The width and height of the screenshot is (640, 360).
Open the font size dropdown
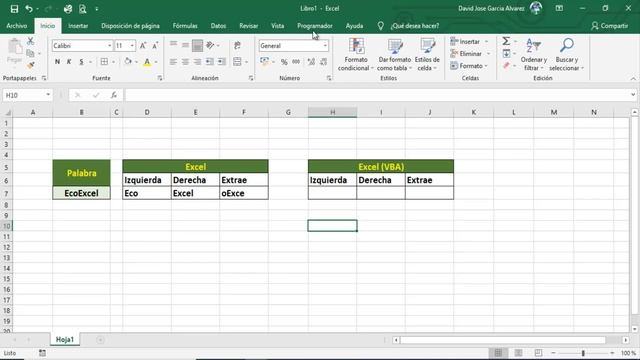(132, 46)
